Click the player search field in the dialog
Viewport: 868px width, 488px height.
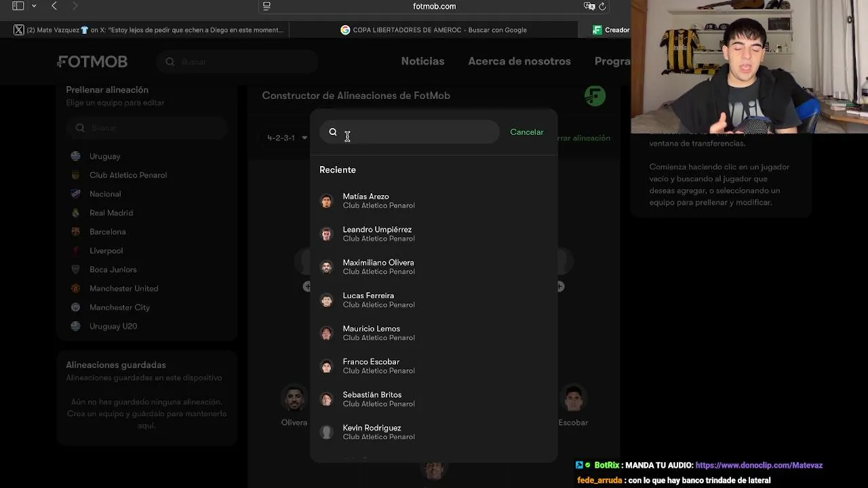(409, 132)
